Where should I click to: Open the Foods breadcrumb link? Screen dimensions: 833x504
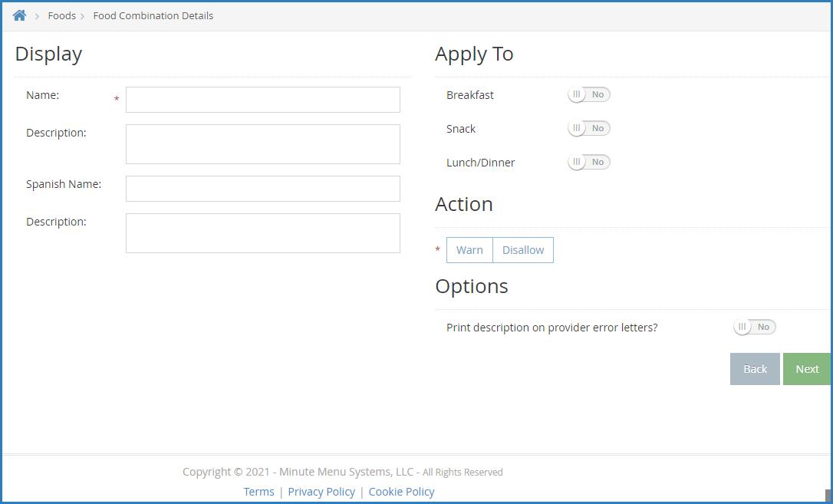click(x=61, y=16)
